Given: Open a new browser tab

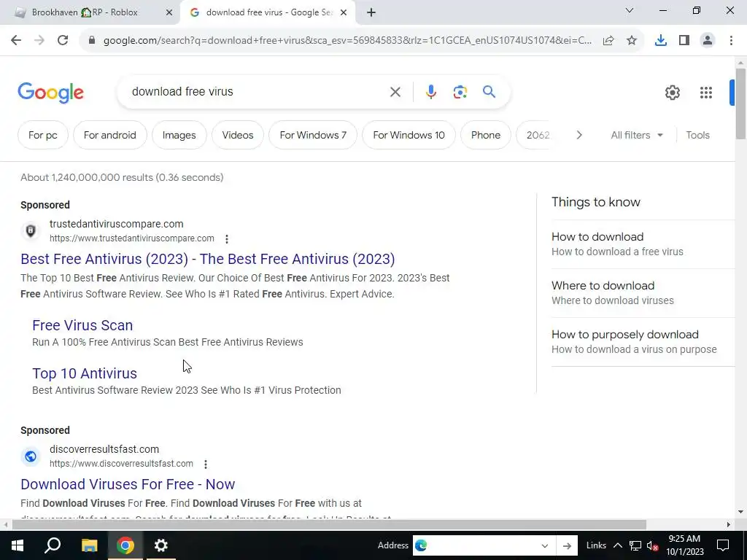Looking at the screenshot, I should click(371, 13).
